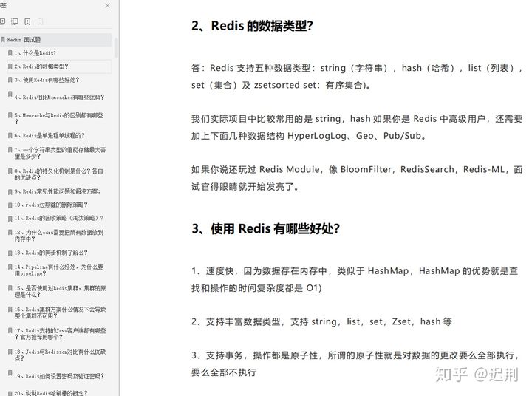The width and height of the screenshot is (532, 396).
Task: Click the page heading '3、使用 Redis 有哪些好处?'
Action: [266, 229]
